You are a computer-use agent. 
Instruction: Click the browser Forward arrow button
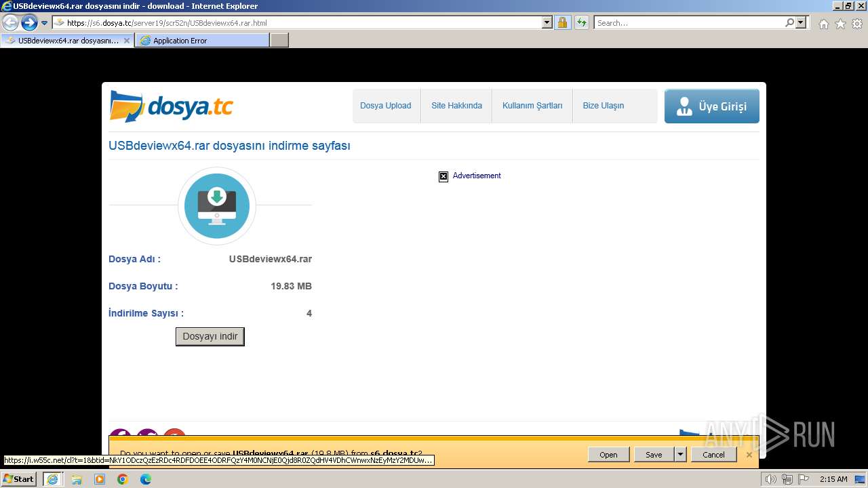(29, 23)
